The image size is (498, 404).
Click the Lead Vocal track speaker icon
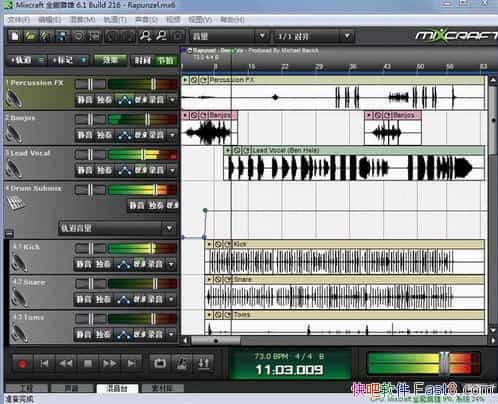click(x=14, y=169)
